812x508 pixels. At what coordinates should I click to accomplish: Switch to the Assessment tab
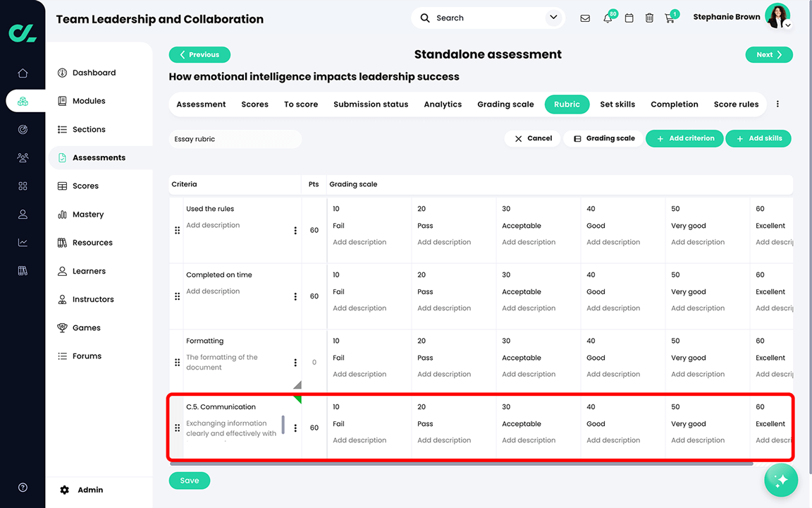[x=201, y=104]
